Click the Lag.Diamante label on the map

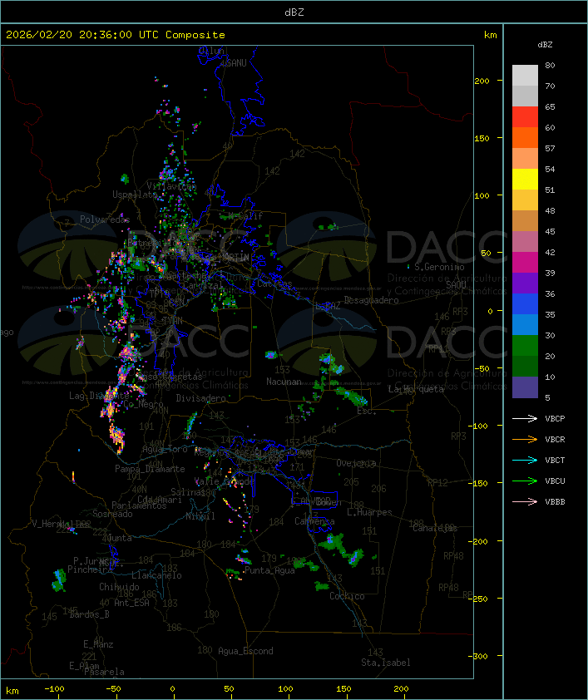[x=99, y=396]
